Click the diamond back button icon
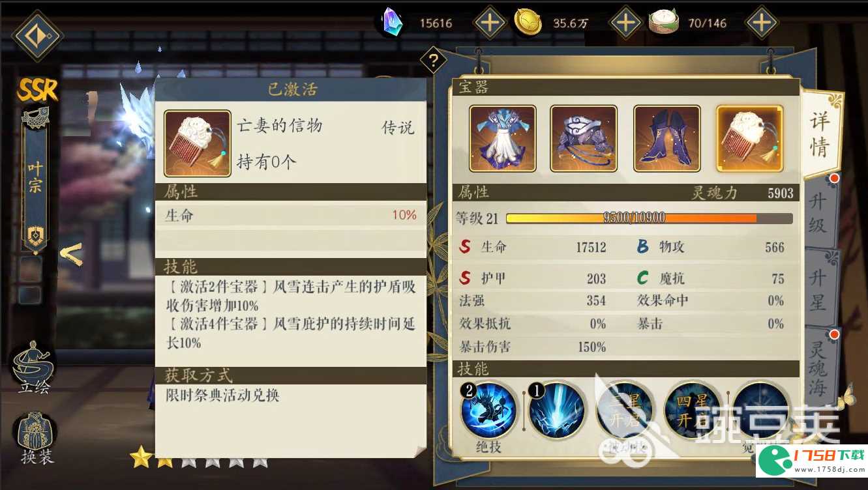This screenshot has height=490, width=868. (x=37, y=36)
